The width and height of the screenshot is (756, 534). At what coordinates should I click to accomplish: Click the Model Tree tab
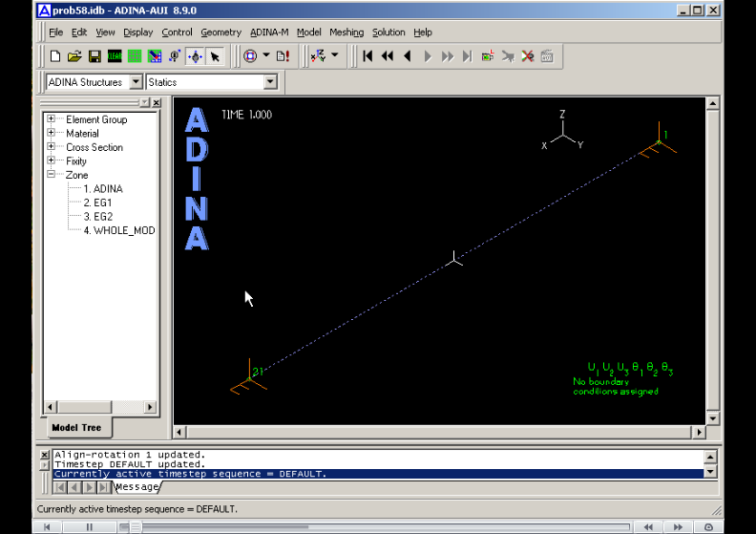point(76,427)
